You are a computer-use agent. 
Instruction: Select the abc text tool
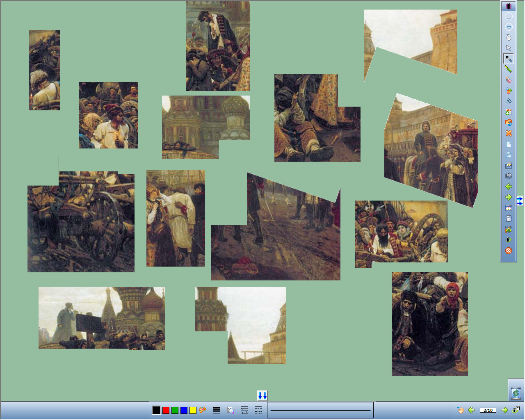509,112
